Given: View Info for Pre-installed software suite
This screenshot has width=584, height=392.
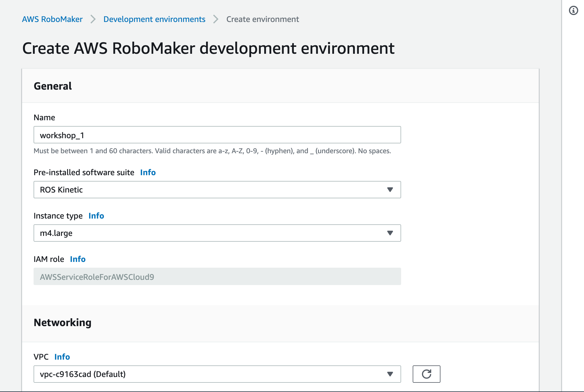Looking at the screenshot, I should coord(148,172).
